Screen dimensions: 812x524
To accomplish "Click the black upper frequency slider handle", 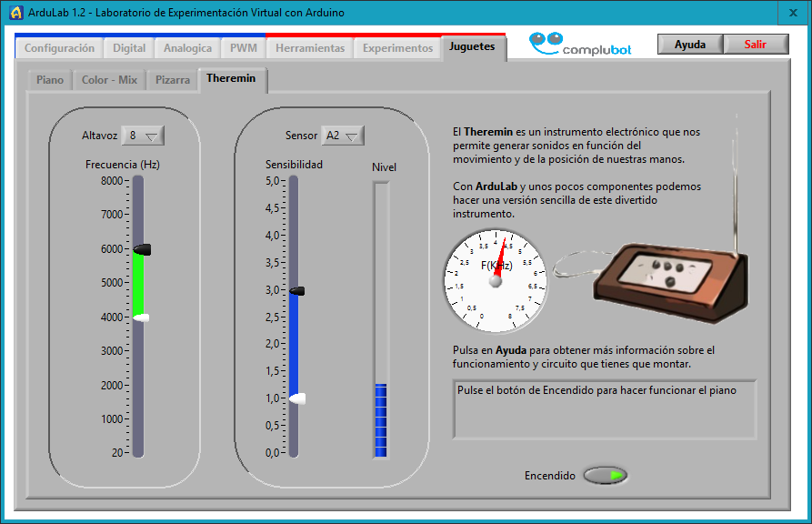I will pyautogui.click(x=142, y=249).
